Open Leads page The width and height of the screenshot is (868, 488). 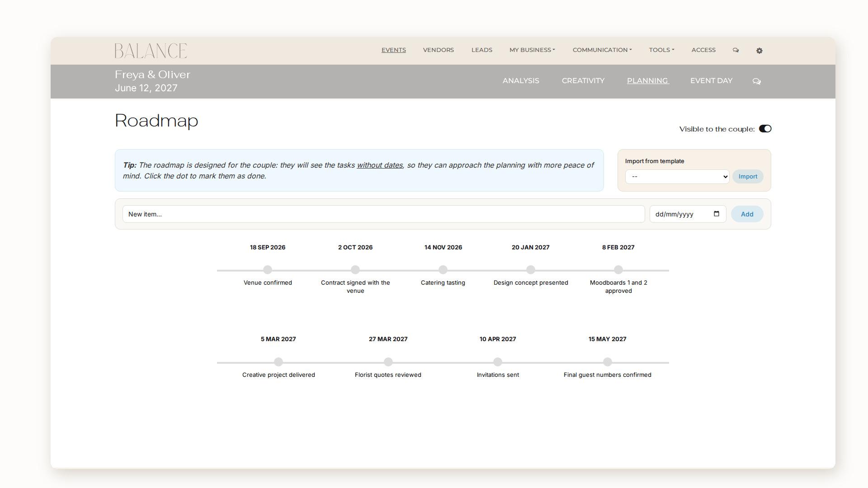coord(482,50)
